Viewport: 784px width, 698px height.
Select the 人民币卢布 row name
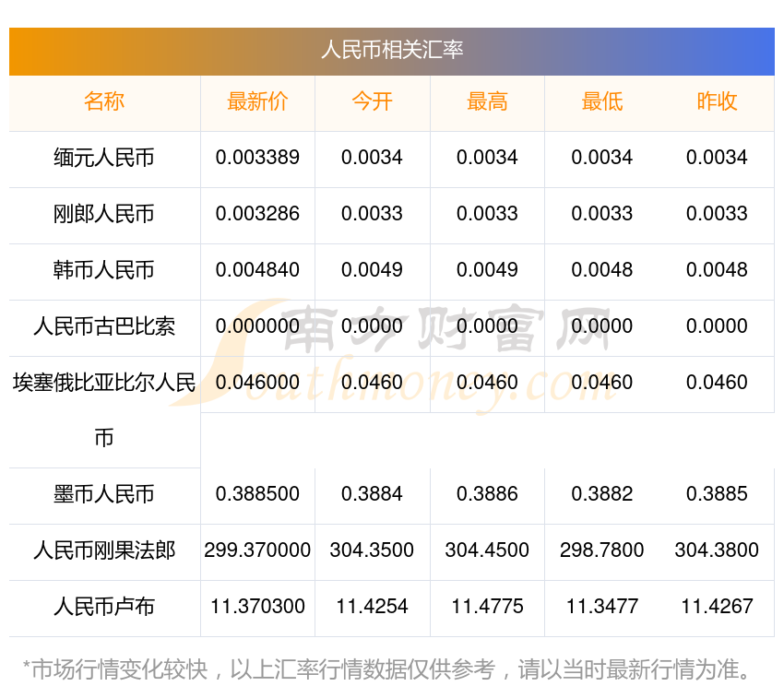(104, 608)
